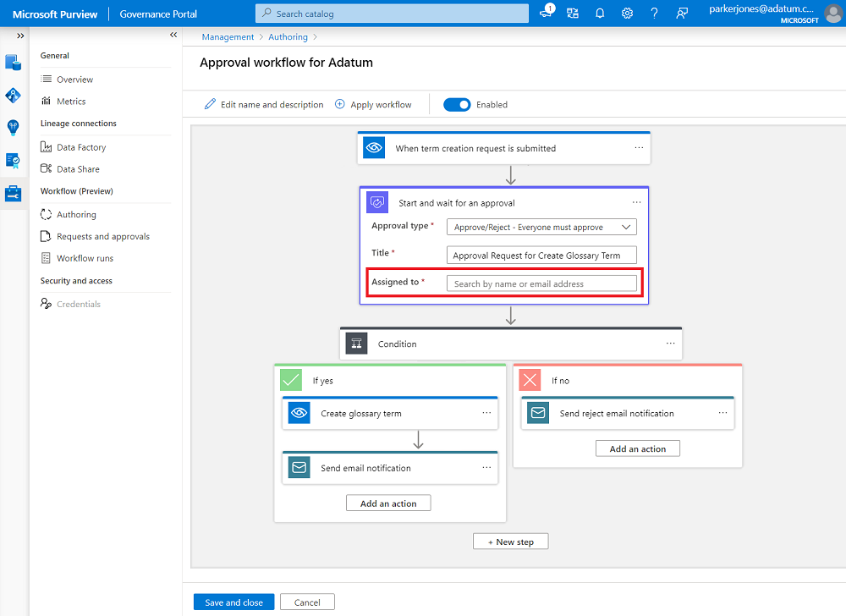Open Insights via the lightbulb icon

(x=12, y=127)
